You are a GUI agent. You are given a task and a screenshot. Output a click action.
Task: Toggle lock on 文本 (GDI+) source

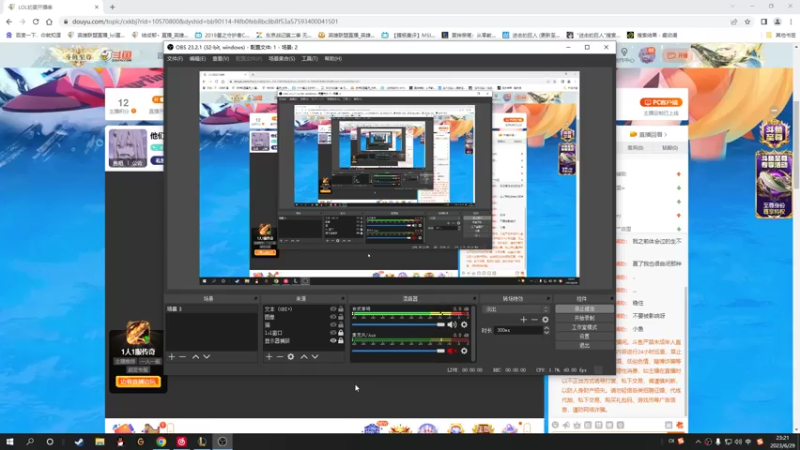pos(341,309)
